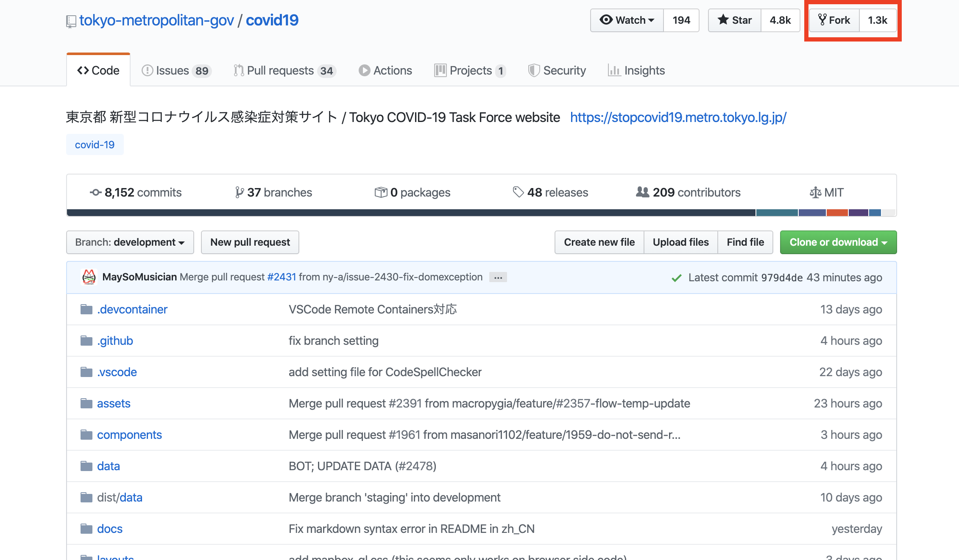Open the Security tab
This screenshot has width=959, height=560.
(557, 70)
